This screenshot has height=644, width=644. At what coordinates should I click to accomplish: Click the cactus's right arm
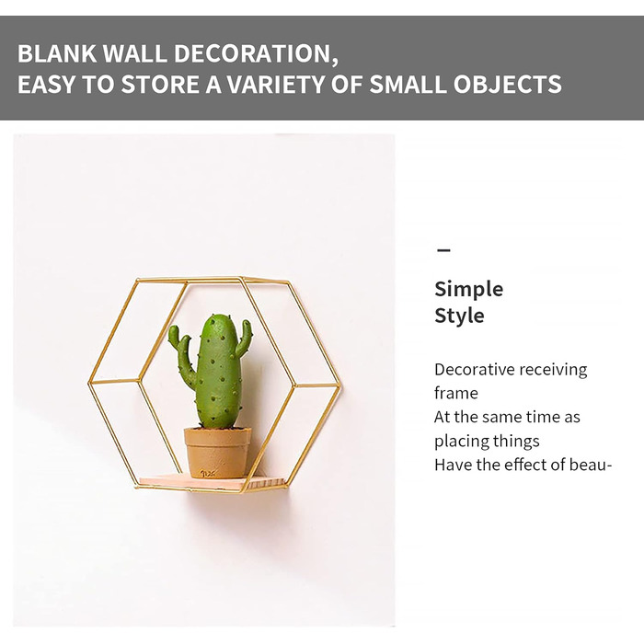[244, 340]
